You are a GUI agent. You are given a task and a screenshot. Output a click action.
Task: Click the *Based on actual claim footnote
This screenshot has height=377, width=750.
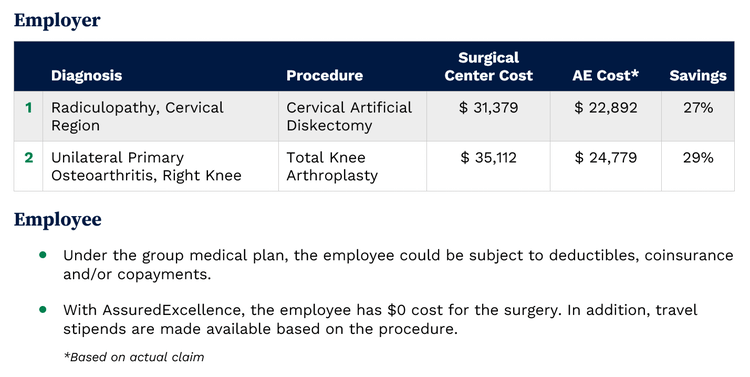coord(134,357)
